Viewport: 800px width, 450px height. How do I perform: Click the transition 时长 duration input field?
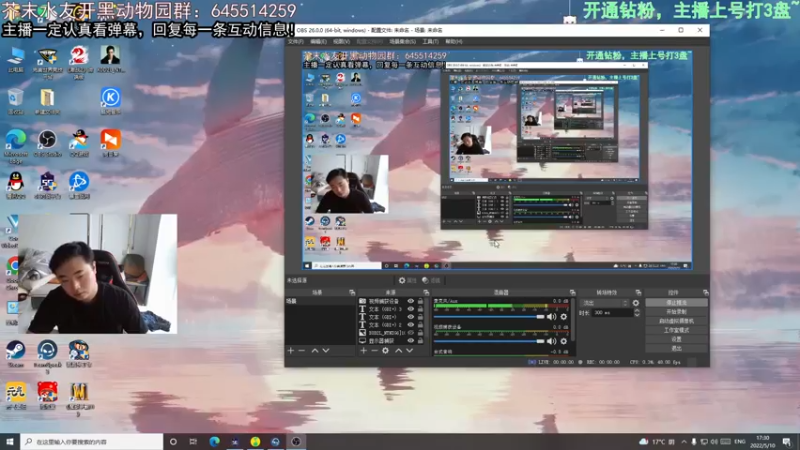coord(612,313)
